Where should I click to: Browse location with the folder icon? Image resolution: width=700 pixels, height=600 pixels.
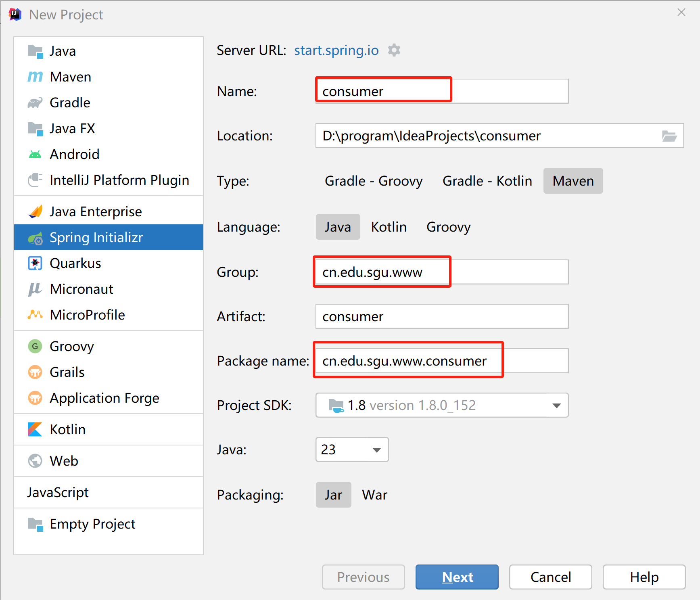click(x=669, y=136)
